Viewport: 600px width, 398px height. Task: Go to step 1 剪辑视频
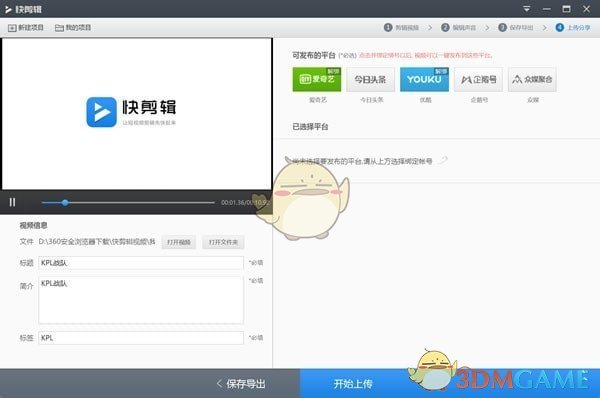tap(401, 28)
